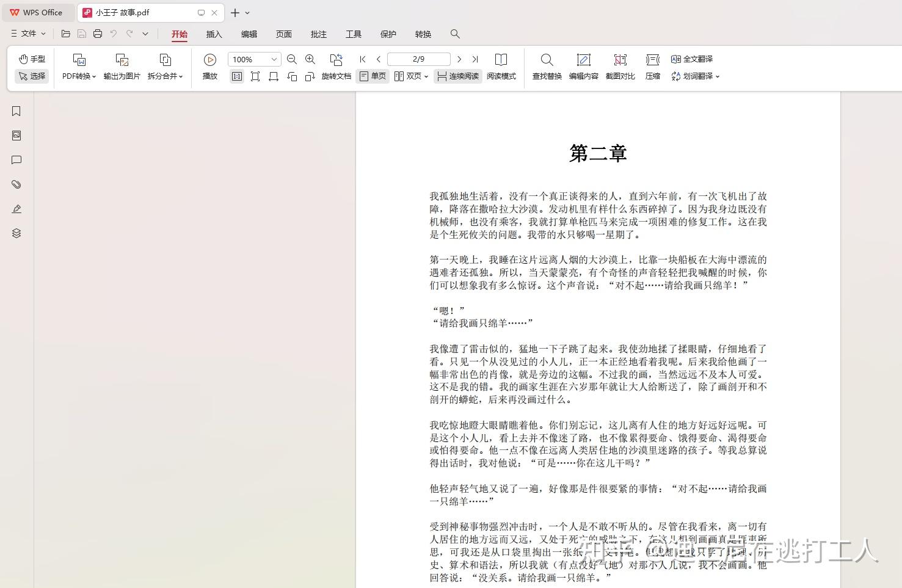Click 编辑内容 edit content tool
Image resolution: width=902 pixels, height=588 pixels.
pyautogui.click(x=584, y=67)
